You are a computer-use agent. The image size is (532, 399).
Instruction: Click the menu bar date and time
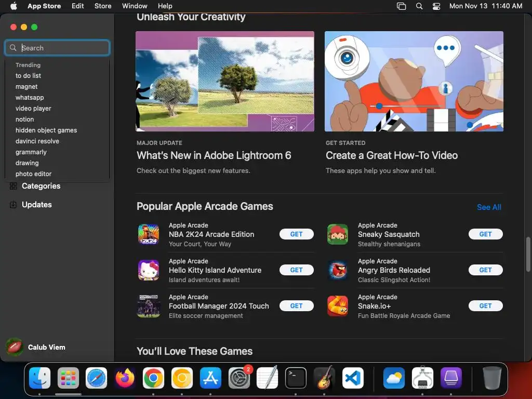pyautogui.click(x=486, y=6)
